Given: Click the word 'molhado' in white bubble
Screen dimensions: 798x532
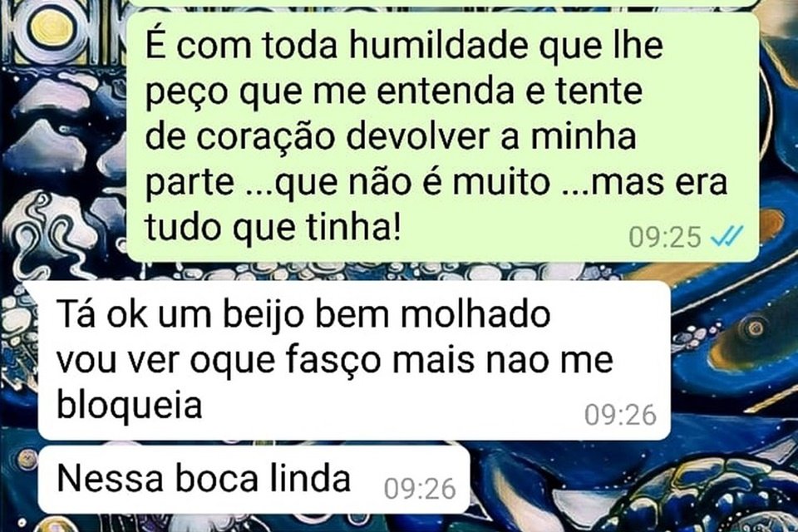Looking at the screenshot, I should coord(475,314).
